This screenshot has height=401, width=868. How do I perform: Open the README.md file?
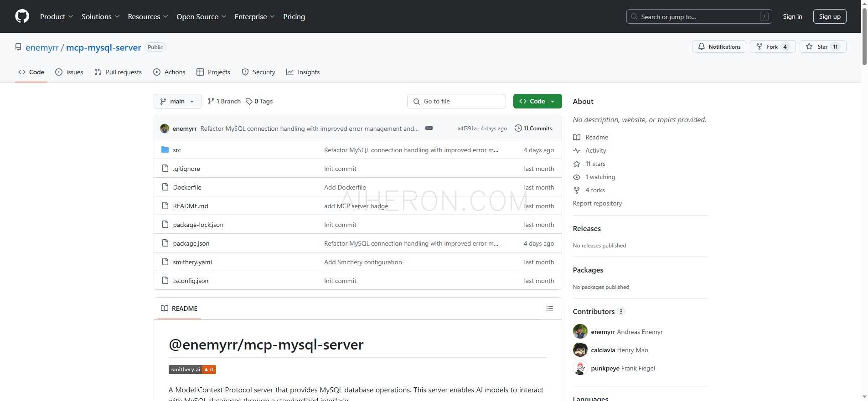(x=191, y=206)
